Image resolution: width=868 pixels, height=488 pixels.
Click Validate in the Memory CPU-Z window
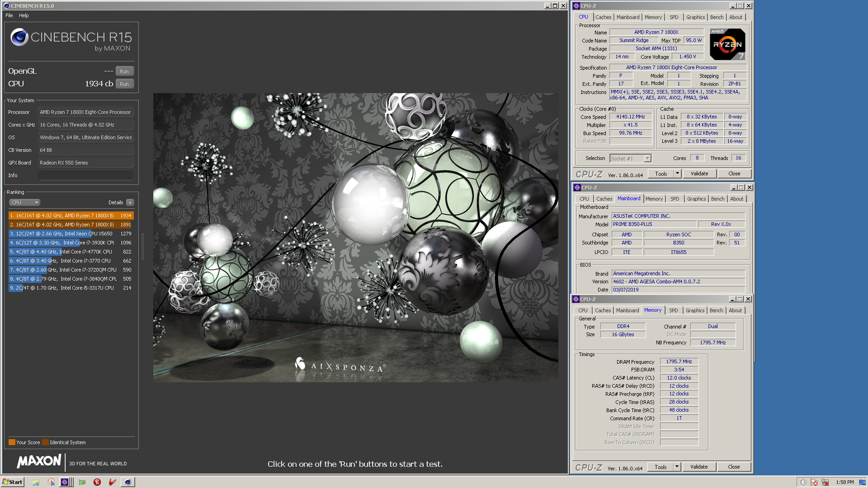tap(699, 467)
